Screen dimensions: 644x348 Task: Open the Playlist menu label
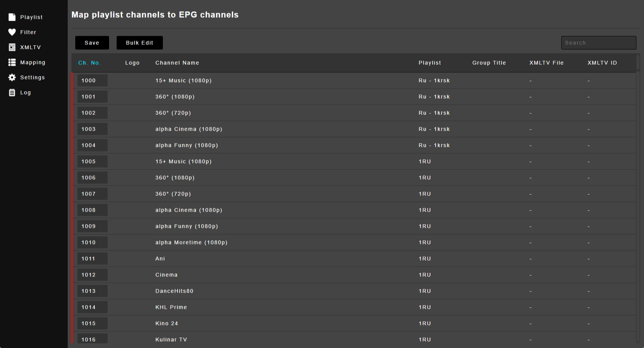point(31,17)
